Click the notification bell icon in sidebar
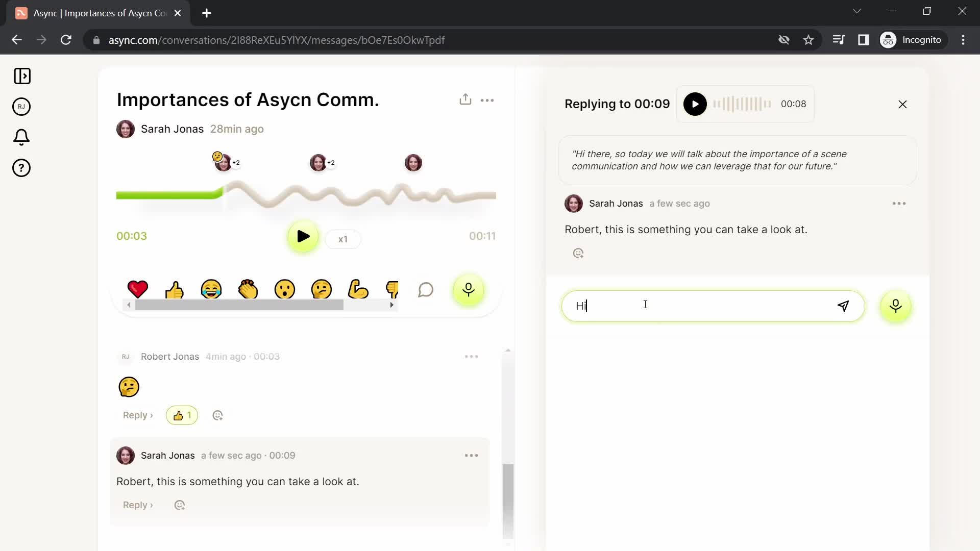The image size is (980, 551). pyautogui.click(x=22, y=138)
